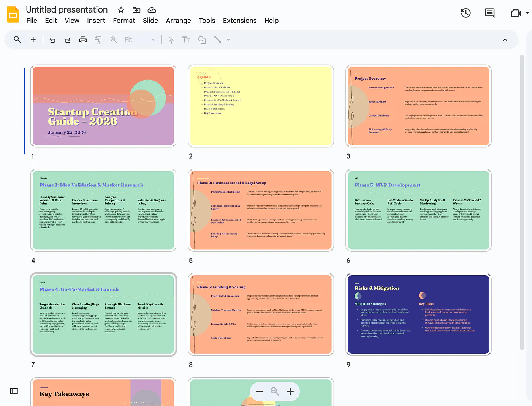Click the search menus magnifier icon
This screenshot has width=532, height=406.
tap(17, 39)
